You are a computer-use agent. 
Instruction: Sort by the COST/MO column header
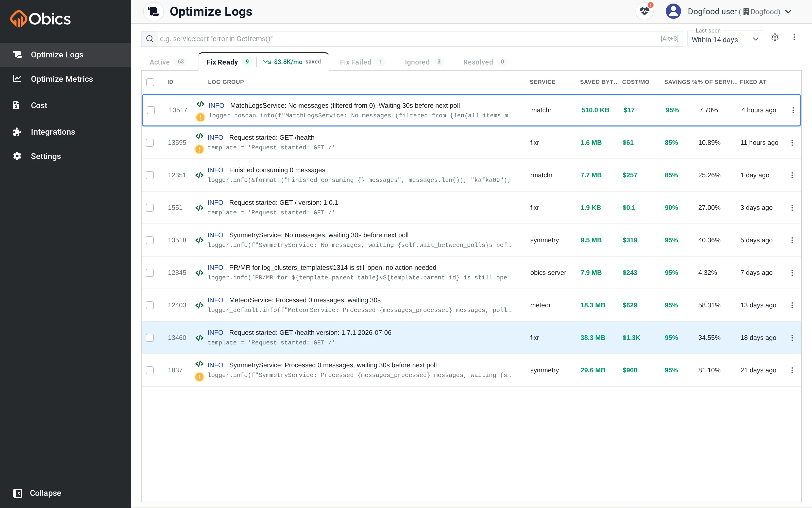tap(635, 82)
